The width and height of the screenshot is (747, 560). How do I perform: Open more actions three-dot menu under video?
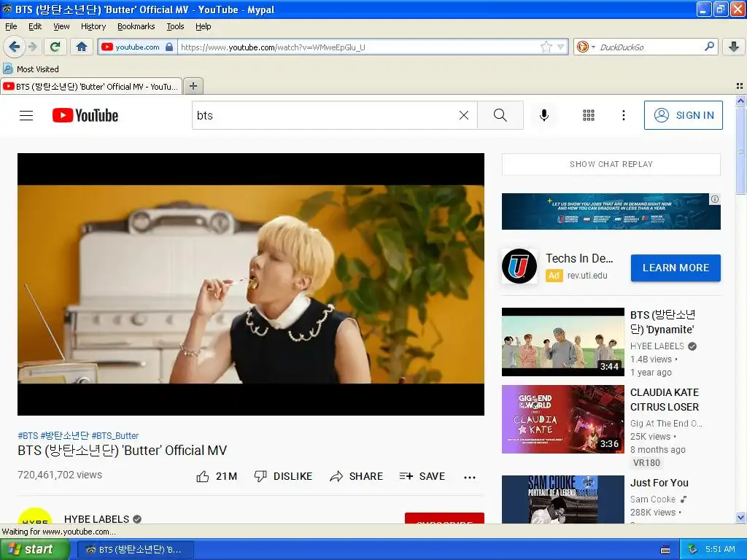pyautogui.click(x=470, y=477)
